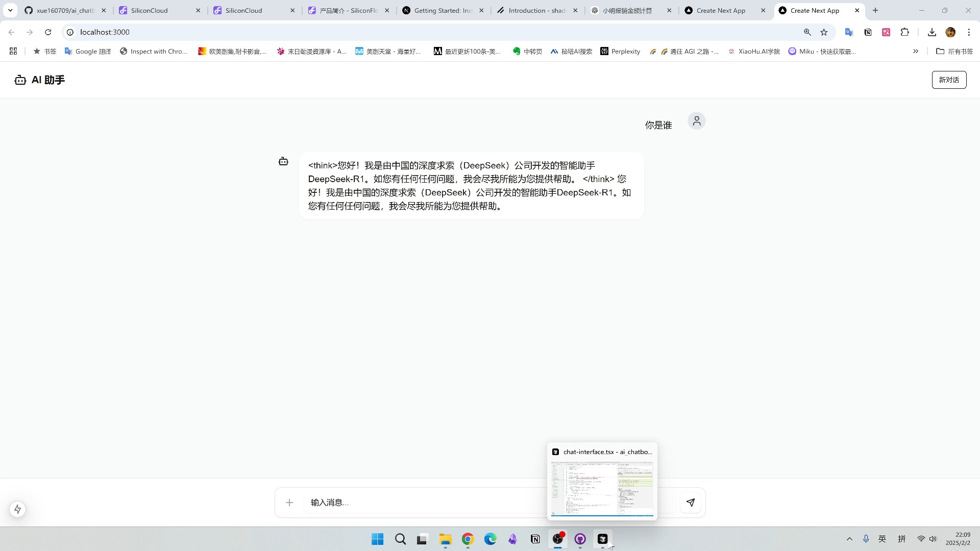Click the 新对话 button
Screen dimensions: 980x551
[x=949, y=80]
